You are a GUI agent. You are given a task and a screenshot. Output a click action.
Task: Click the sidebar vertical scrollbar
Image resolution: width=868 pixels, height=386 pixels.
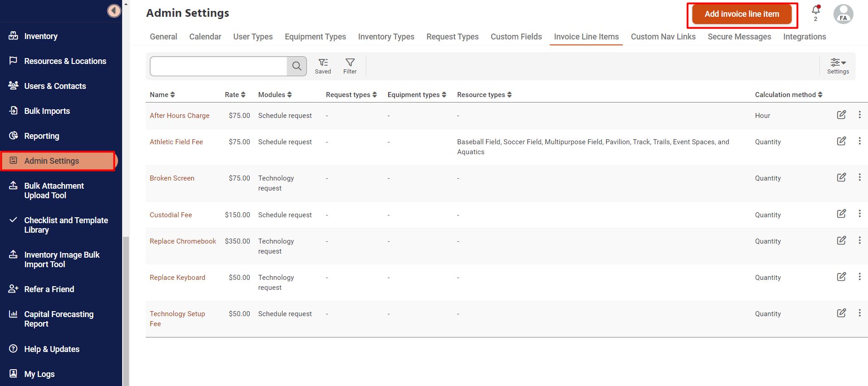(x=126, y=308)
